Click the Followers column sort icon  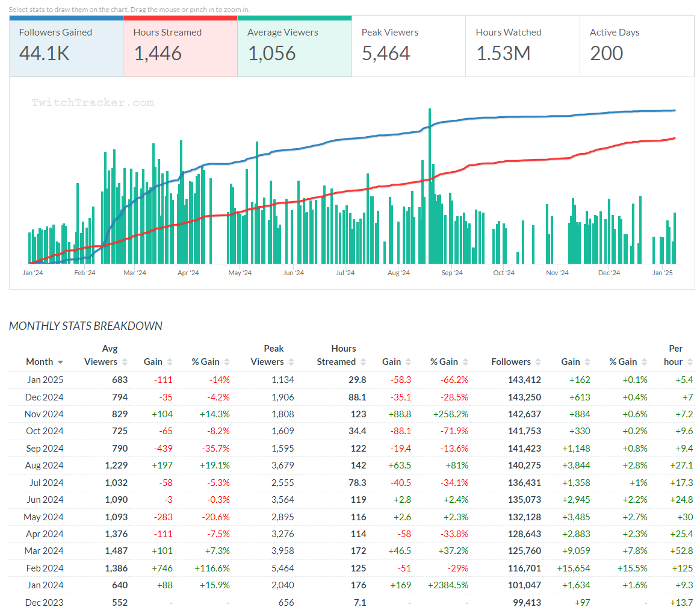(539, 362)
